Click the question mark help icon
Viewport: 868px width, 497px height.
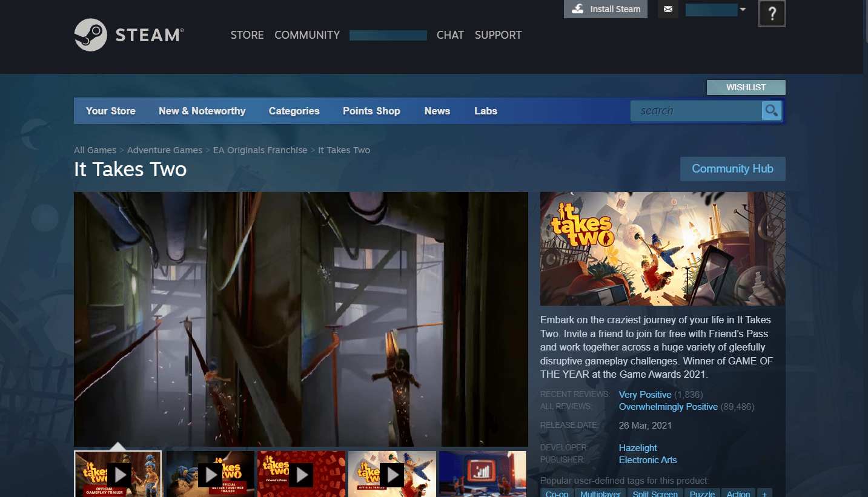click(x=772, y=13)
